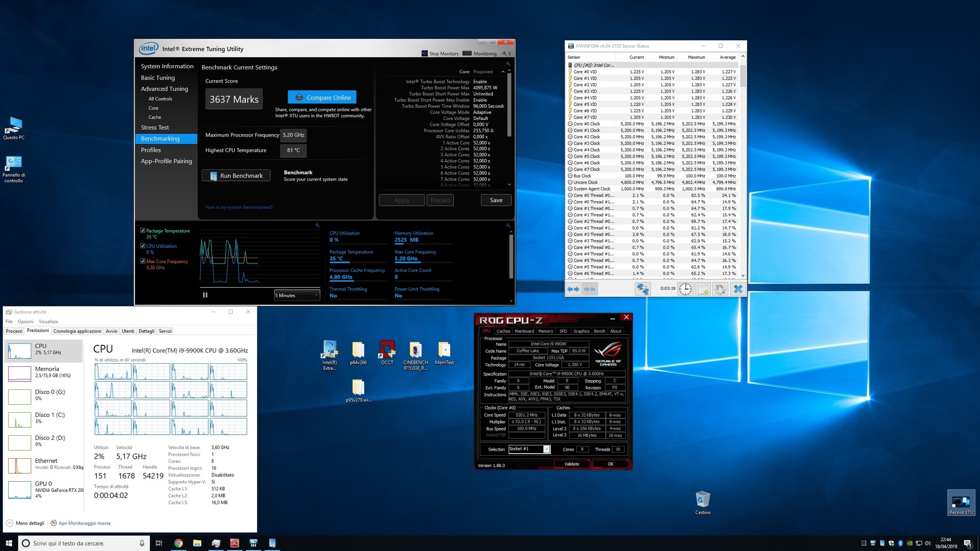Select System Information in XTU sidebar
The height and width of the screenshot is (551, 980).
click(x=167, y=66)
